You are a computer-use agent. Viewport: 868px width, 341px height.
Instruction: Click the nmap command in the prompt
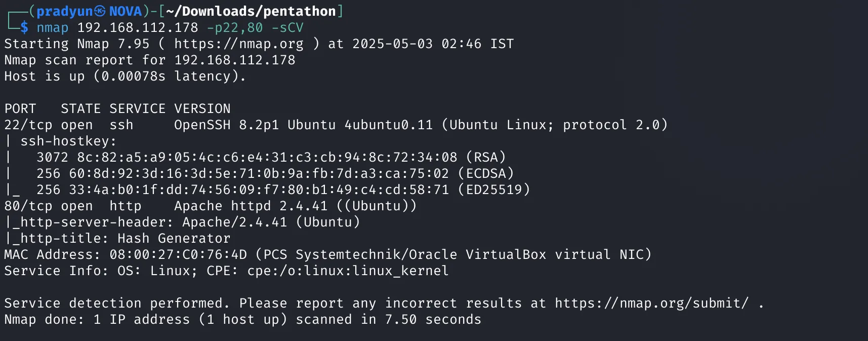52,28
